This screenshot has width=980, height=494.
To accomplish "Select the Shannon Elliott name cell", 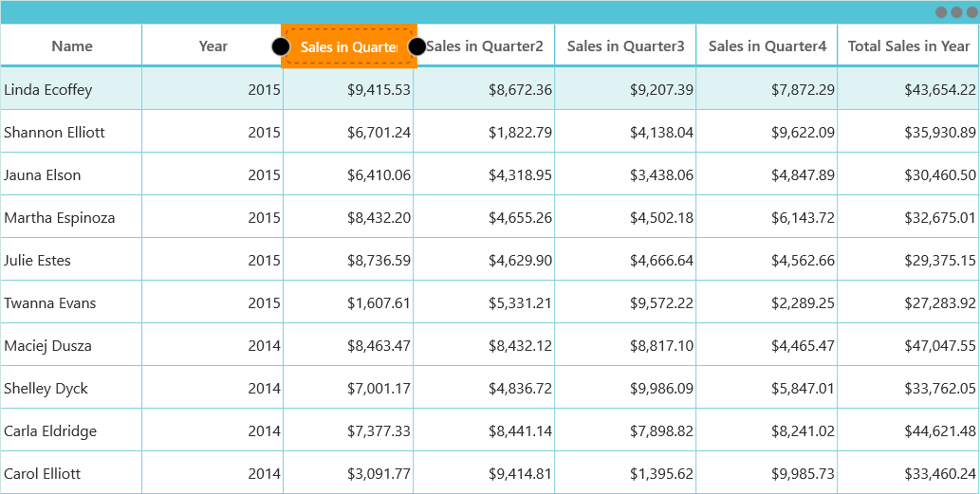I will (71, 132).
